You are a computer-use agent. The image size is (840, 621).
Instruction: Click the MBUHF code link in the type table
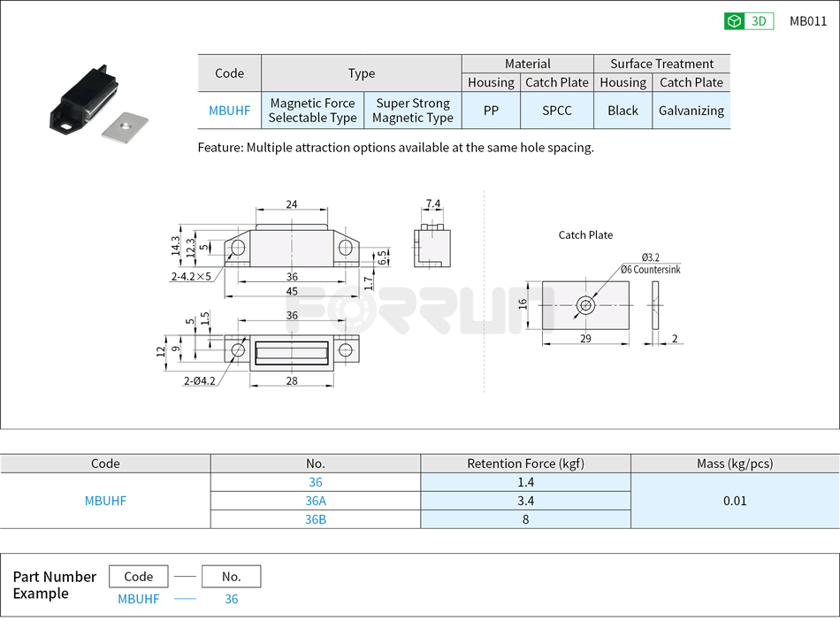229,111
